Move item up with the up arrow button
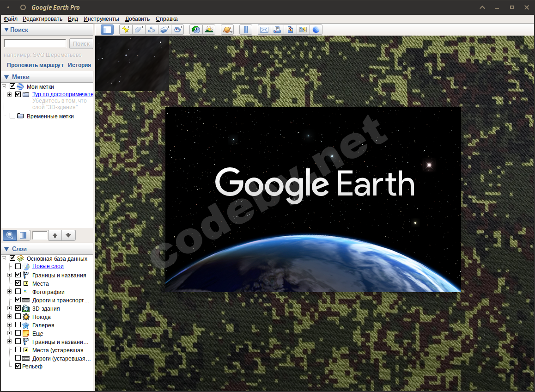This screenshot has width=535, height=392. pos(55,235)
